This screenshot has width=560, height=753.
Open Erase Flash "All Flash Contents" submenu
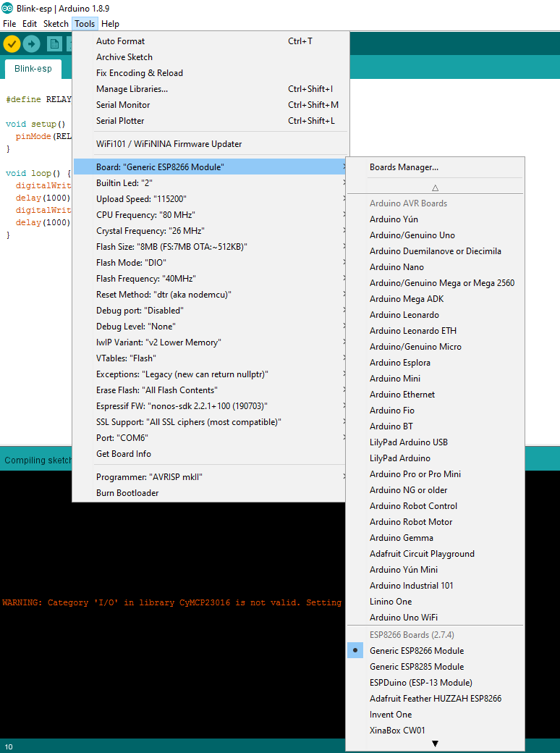click(210, 390)
